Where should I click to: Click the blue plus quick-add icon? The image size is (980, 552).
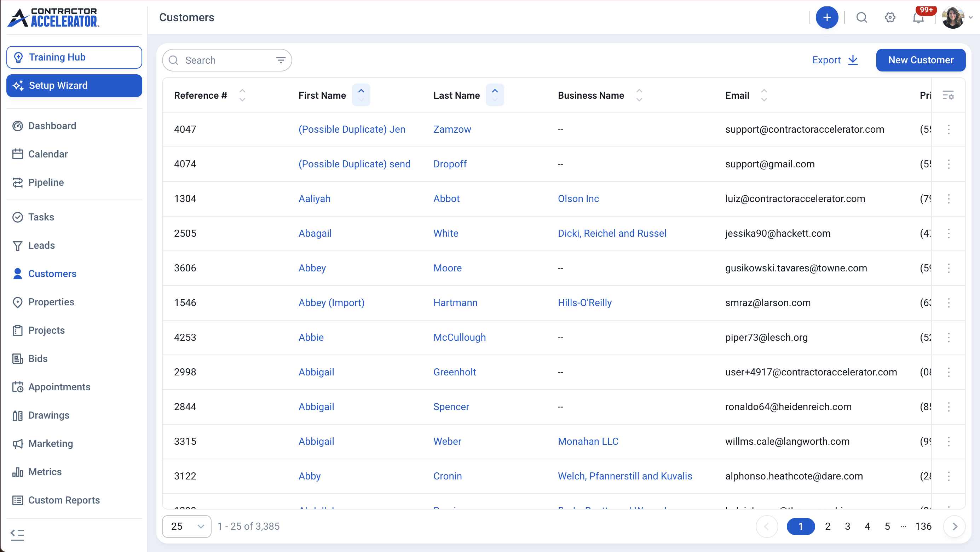pyautogui.click(x=827, y=17)
